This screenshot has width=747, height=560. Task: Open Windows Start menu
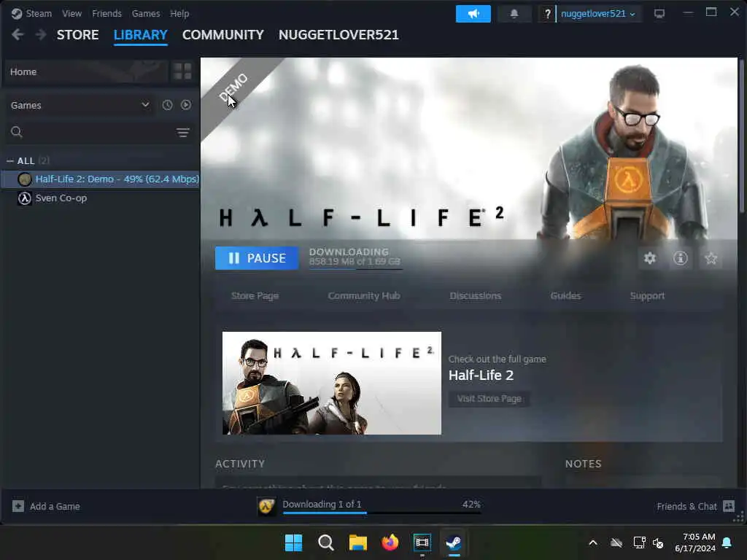point(293,542)
